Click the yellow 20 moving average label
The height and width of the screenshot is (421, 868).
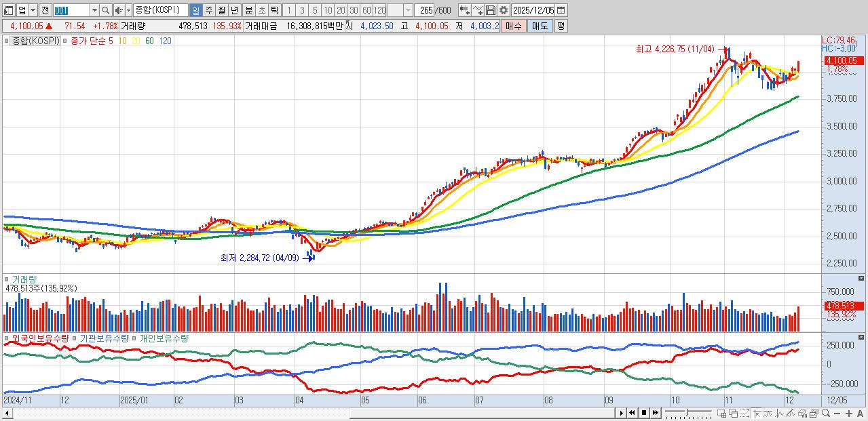136,41
